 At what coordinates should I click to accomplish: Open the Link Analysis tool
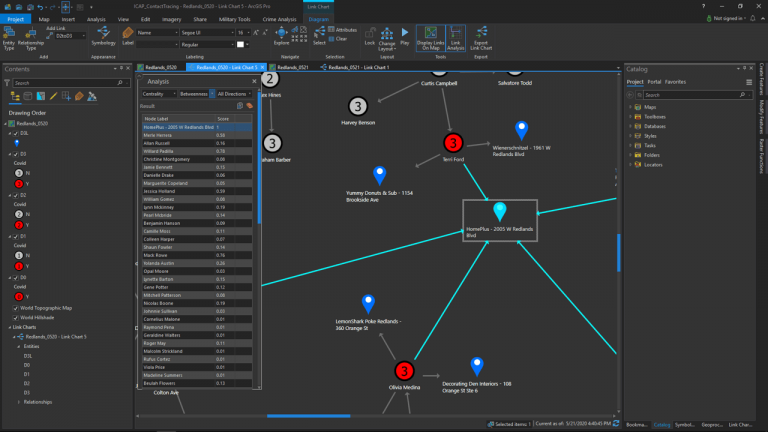point(456,38)
